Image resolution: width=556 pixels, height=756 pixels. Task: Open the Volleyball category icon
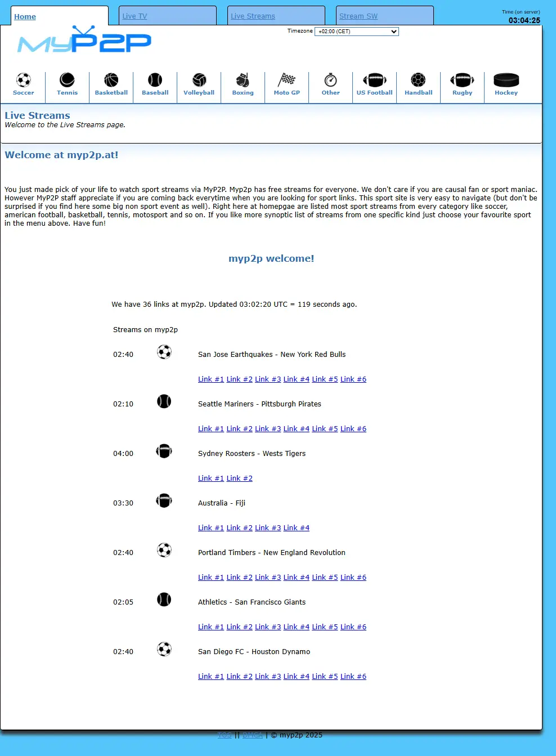point(199,80)
